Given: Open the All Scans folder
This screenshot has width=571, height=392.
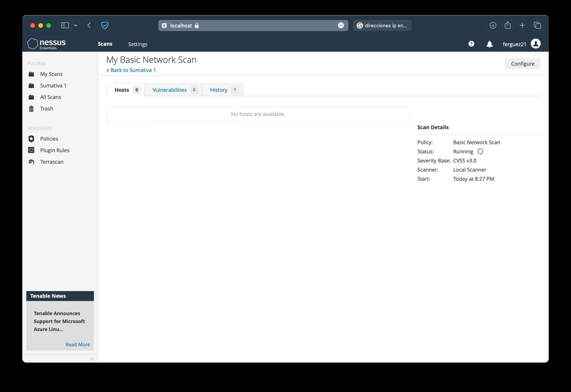Looking at the screenshot, I should [50, 97].
